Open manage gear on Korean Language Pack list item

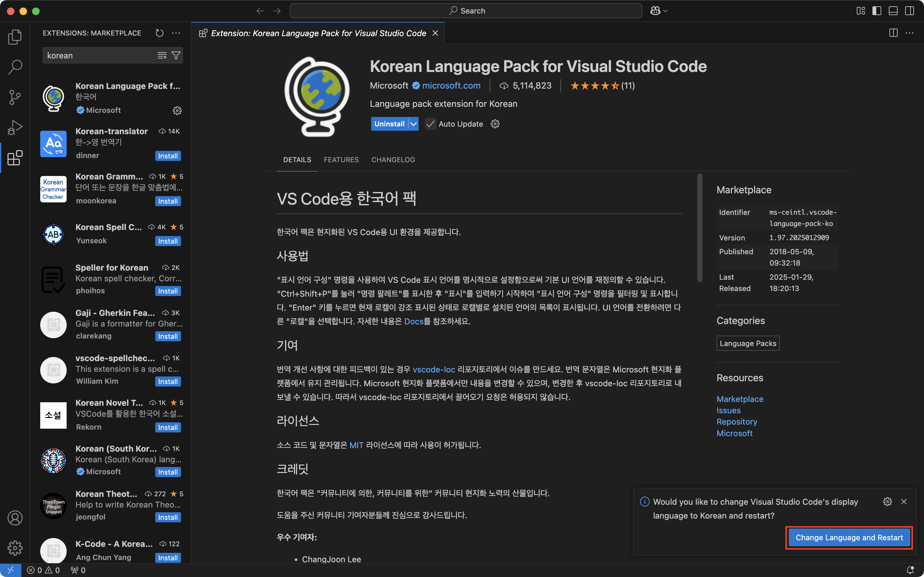tap(177, 111)
